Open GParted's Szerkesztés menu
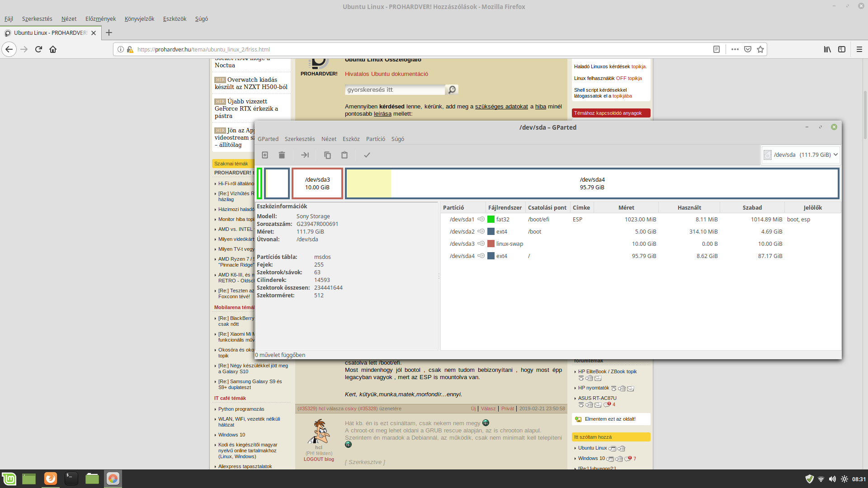 [x=300, y=139]
